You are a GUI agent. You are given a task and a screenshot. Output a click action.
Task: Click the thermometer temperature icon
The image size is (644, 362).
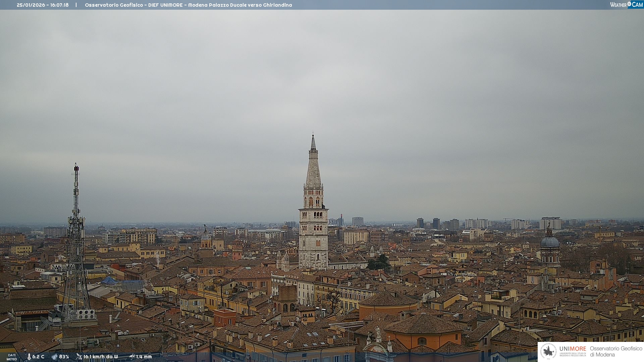(x=29, y=357)
